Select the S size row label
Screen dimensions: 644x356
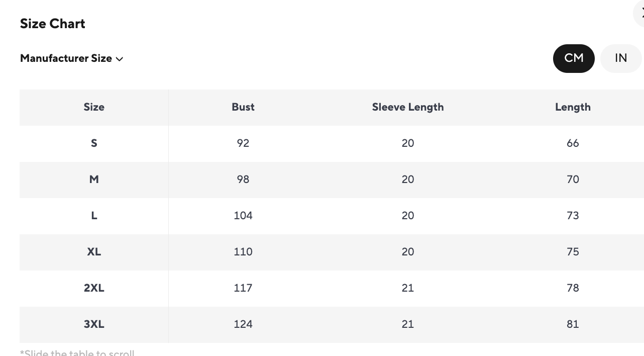tap(94, 143)
